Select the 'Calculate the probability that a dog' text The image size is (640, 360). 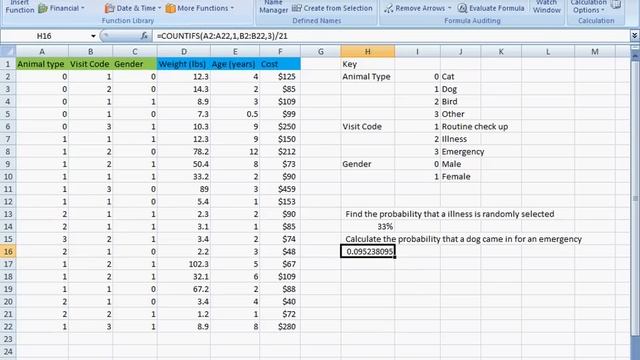(x=463, y=239)
